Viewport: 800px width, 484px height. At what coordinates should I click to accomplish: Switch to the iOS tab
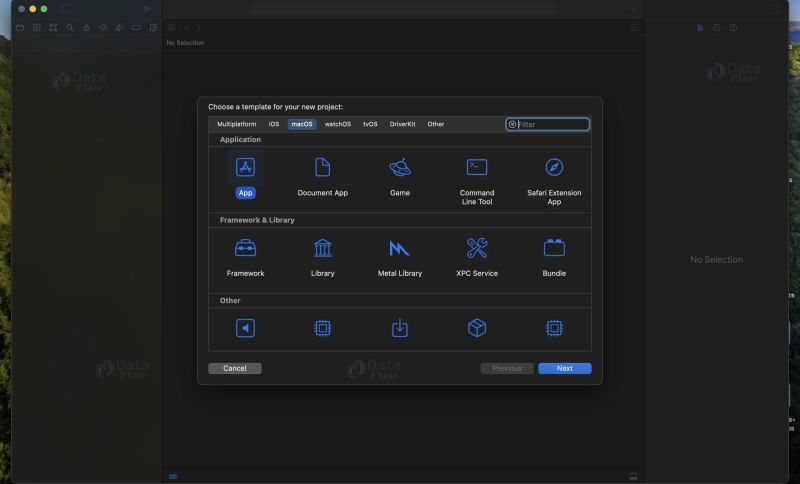[274, 124]
